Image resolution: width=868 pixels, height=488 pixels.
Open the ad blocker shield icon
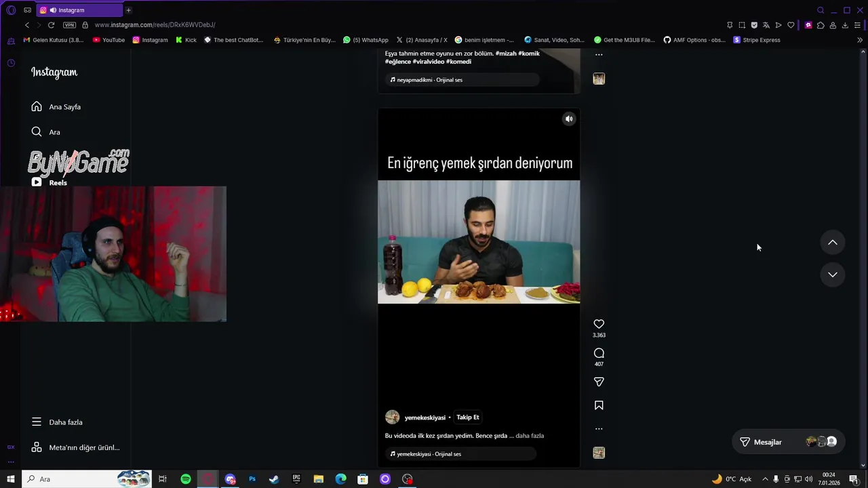754,25
